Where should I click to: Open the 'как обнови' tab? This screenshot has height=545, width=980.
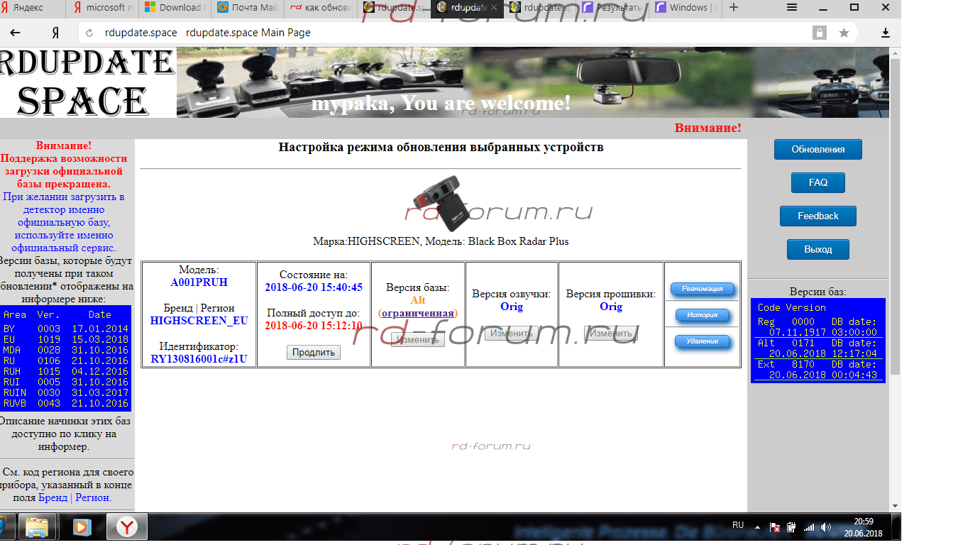321,7
